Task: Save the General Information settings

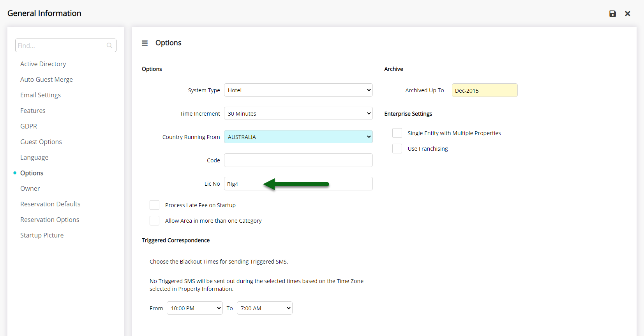Action: pyautogui.click(x=612, y=14)
